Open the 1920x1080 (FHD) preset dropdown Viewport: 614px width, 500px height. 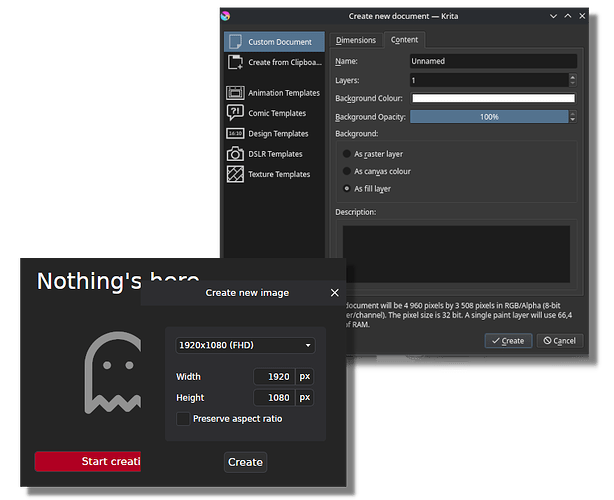245,345
